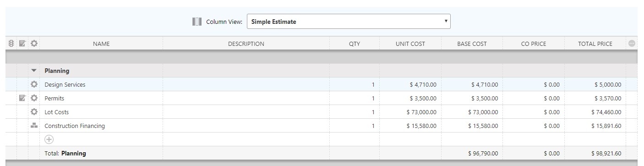Add new item with the plus circle
The image size is (644, 166).
[49, 139]
